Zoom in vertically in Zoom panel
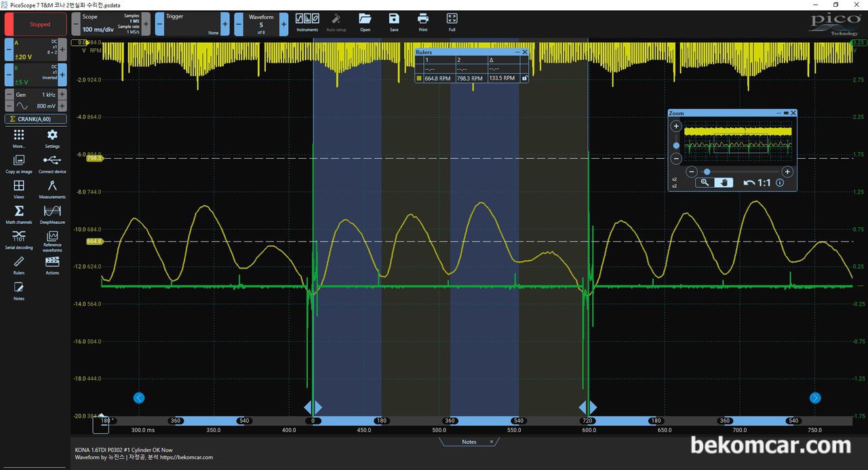 [676, 126]
